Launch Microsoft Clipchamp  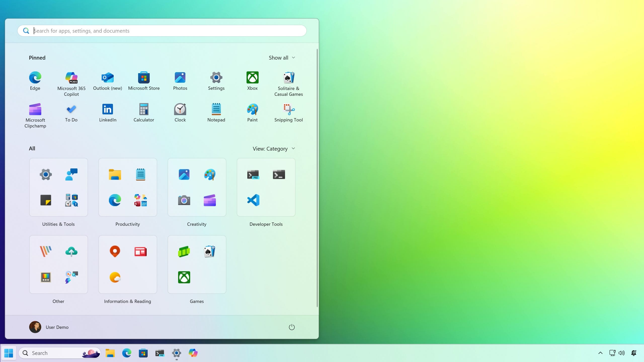coord(35,110)
